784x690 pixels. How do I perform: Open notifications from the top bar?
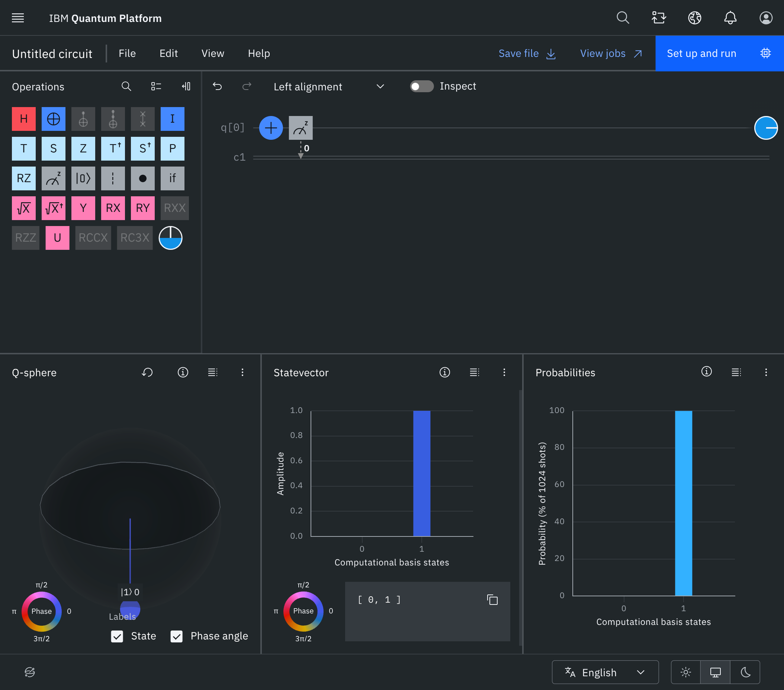coord(730,17)
